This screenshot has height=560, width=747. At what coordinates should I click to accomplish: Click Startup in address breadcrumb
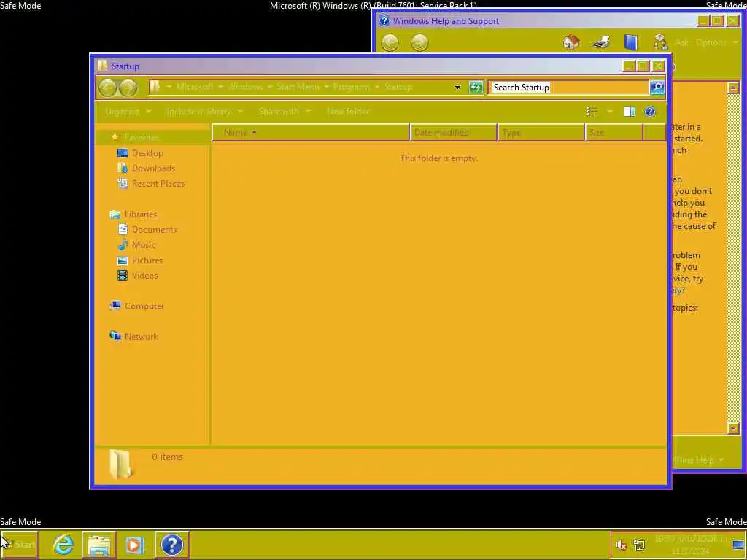click(x=398, y=87)
